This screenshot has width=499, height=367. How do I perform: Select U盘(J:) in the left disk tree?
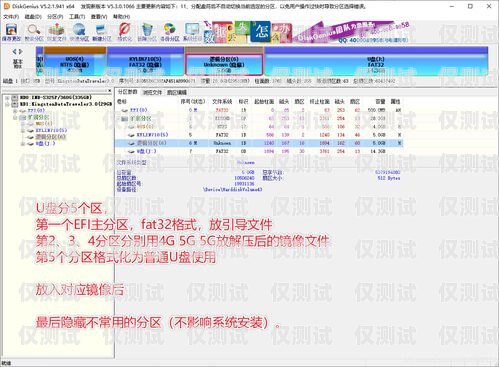[x=45, y=144]
